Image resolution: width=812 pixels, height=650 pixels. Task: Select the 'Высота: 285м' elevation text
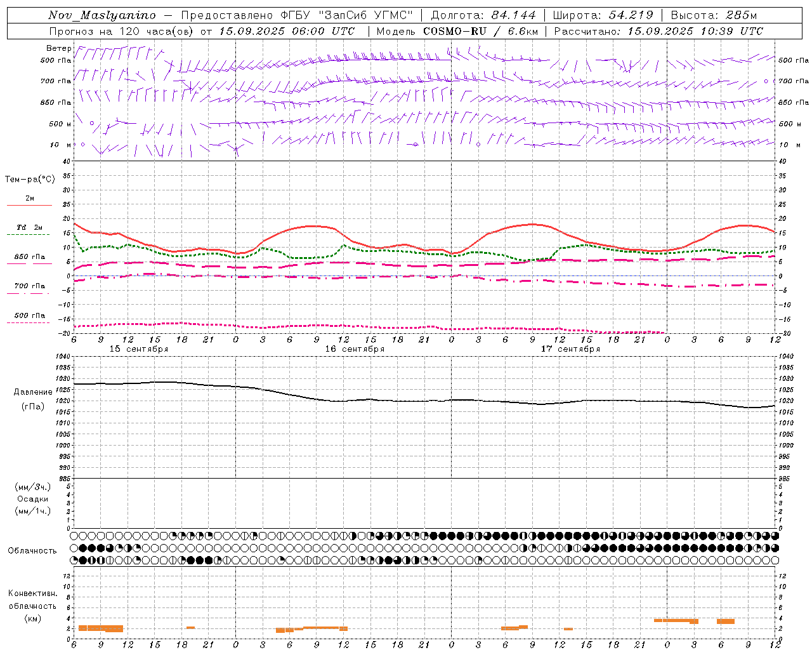(714, 15)
